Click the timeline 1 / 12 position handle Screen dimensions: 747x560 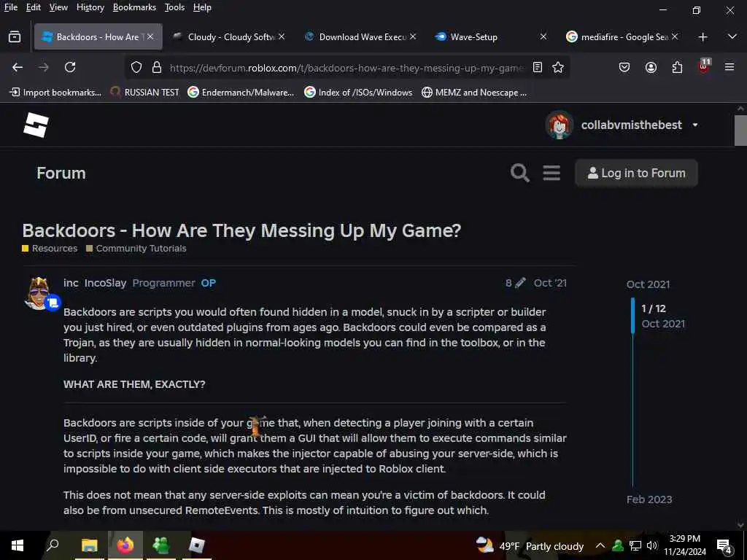(x=632, y=316)
